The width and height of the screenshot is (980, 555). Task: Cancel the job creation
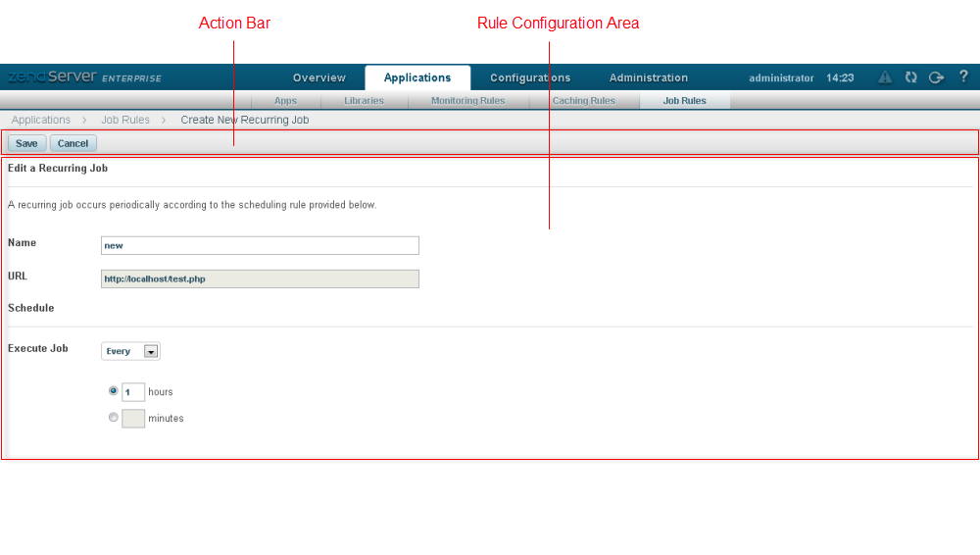pyautogui.click(x=73, y=143)
